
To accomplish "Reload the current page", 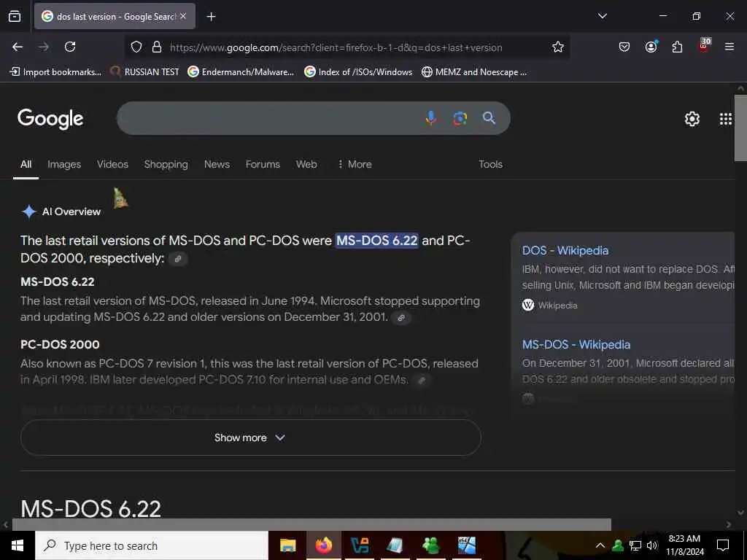I will 70,47.
